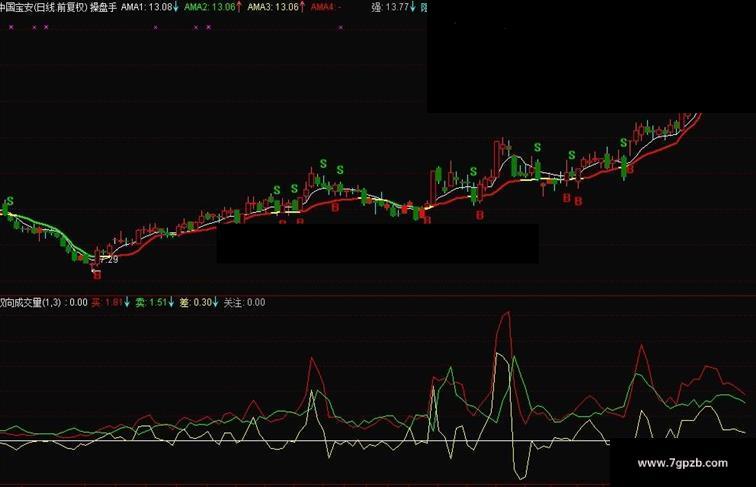Viewport: 756px width, 487px height.
Task: Click the 关注: 0.00 value
Action: pyautogui.click(x=244, y=302)
